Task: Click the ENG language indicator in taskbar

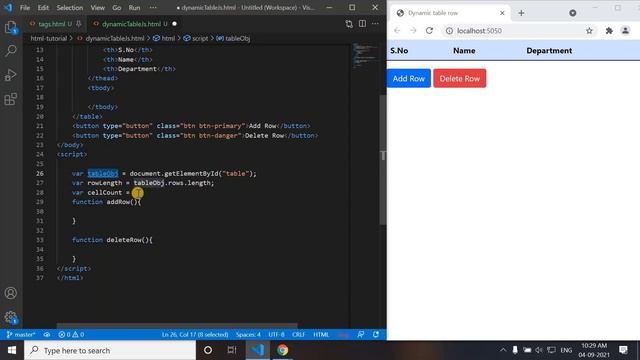Action: click(x=566, y=350)
